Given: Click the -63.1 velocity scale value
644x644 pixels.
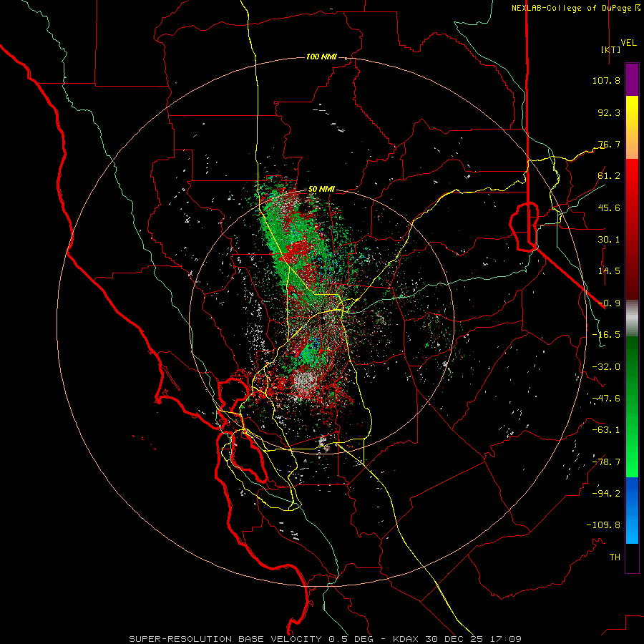Looking at the screenshot, I should 606,430.
